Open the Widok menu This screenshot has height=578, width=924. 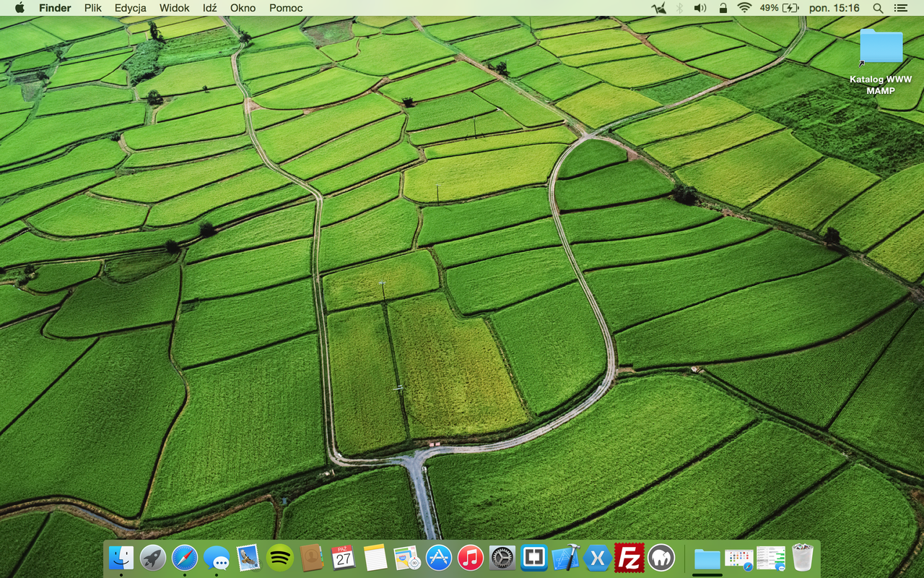pos(175,8)
